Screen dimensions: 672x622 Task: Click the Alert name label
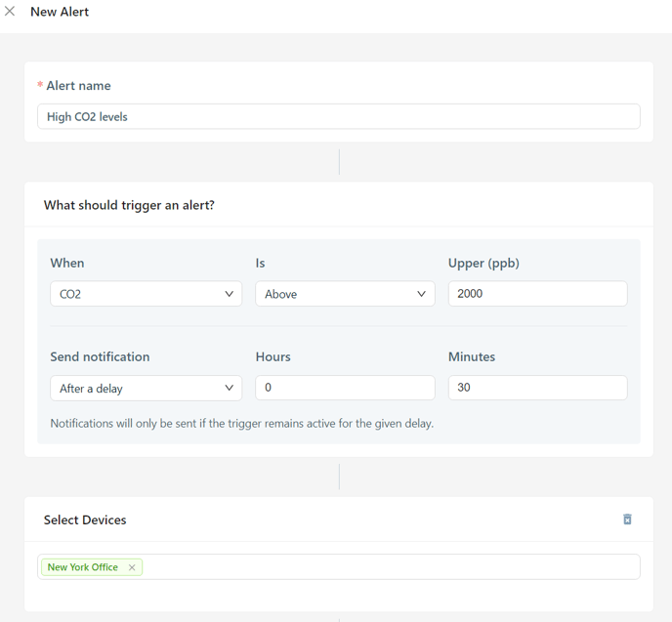[x=78, y=86]
